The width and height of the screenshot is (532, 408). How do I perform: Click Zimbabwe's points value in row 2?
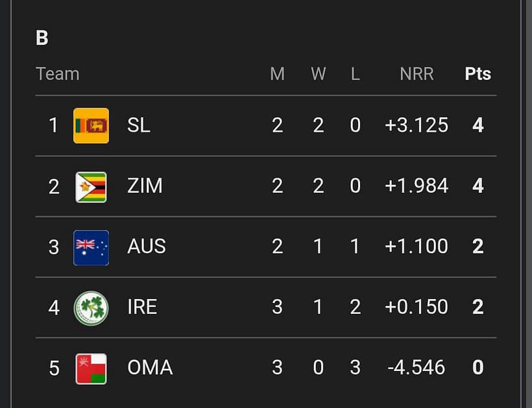point(478,186)
